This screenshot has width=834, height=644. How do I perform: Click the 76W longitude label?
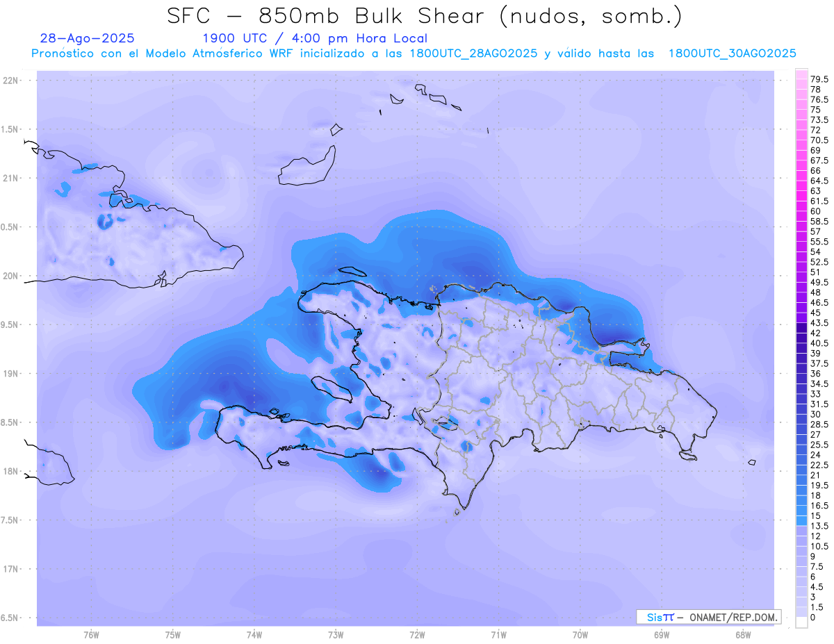91,634
